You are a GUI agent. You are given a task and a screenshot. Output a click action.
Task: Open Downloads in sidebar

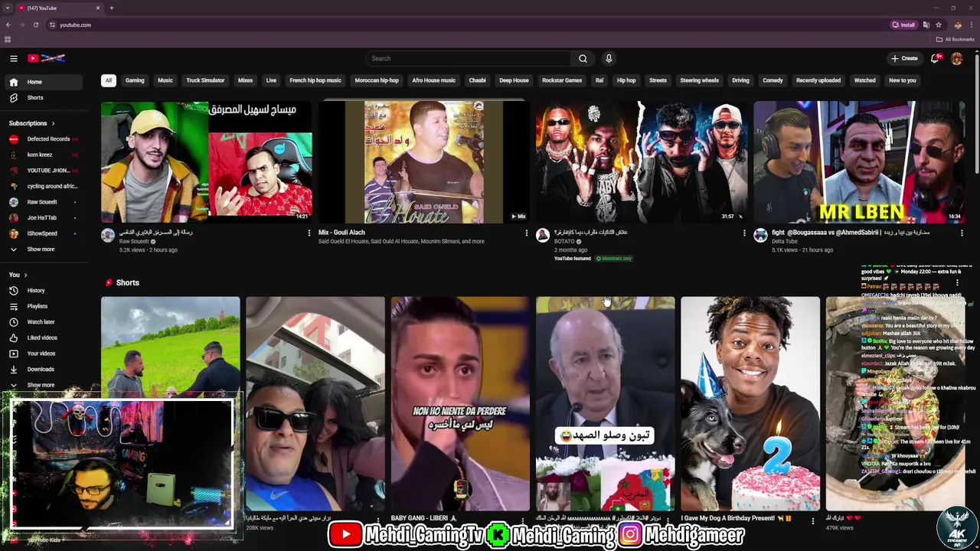click(x=44, y=370)
